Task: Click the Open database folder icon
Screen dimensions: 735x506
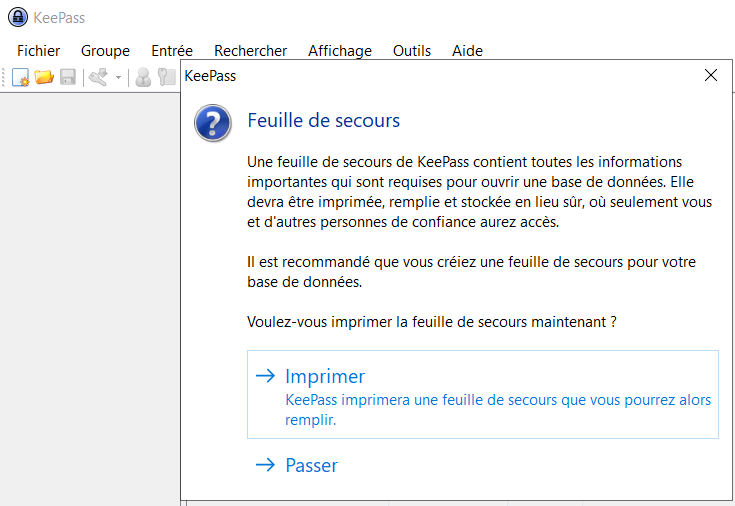Action: point(44,78)
